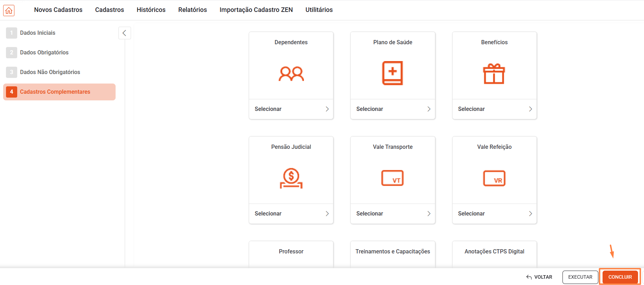Collapse the sidebar with the arrow button

point(124,33)
